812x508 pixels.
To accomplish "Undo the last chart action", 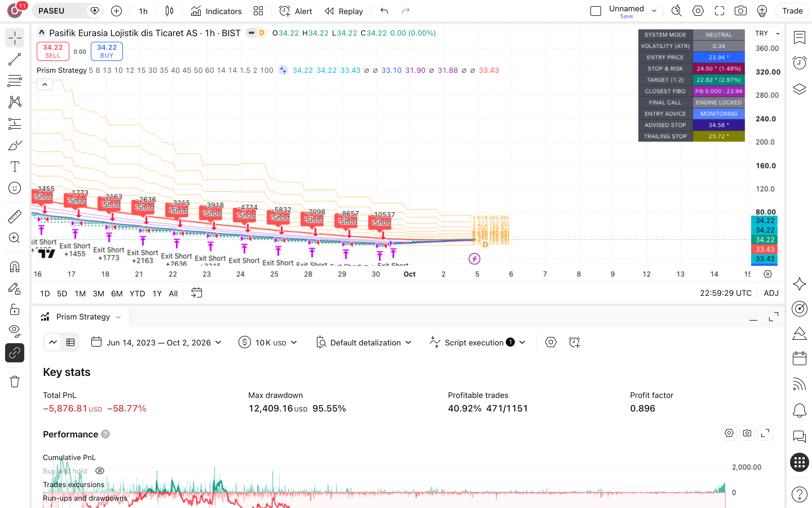I will click(384, 11).
